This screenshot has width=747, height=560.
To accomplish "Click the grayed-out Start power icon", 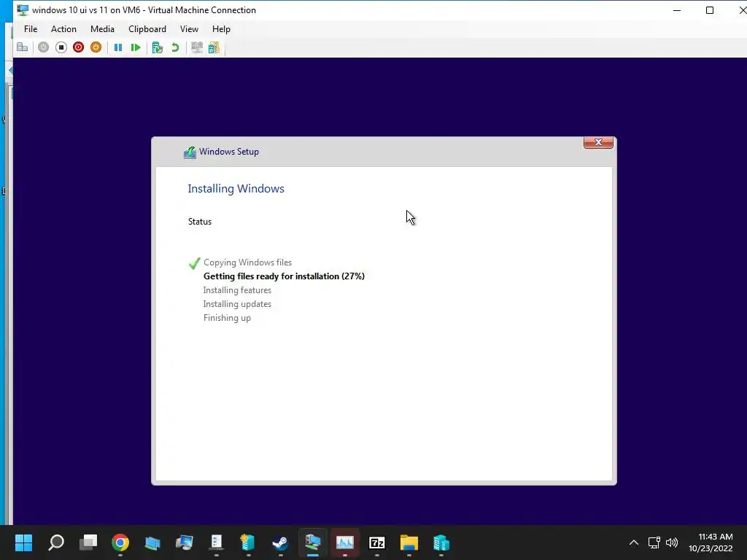I will click(43, 47).
